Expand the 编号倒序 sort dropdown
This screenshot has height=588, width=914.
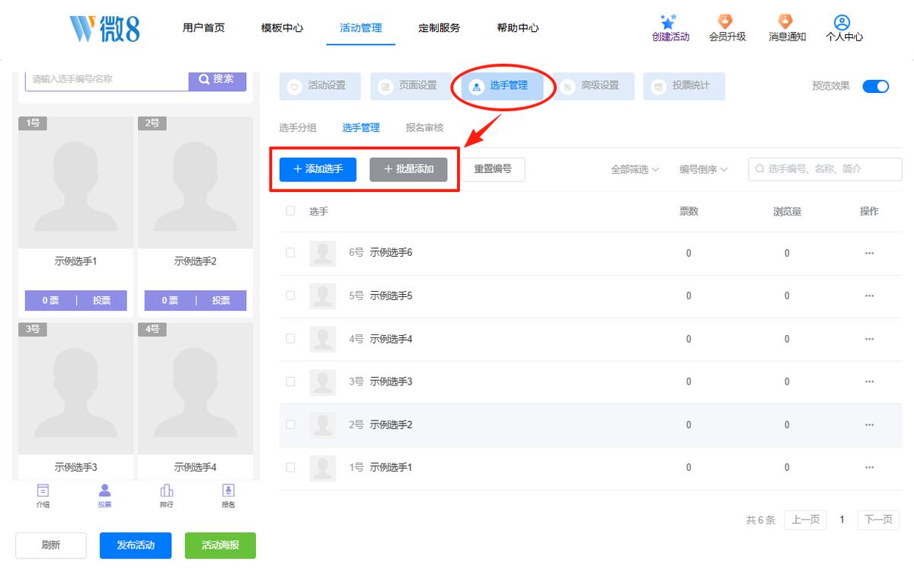pos(703,170)
